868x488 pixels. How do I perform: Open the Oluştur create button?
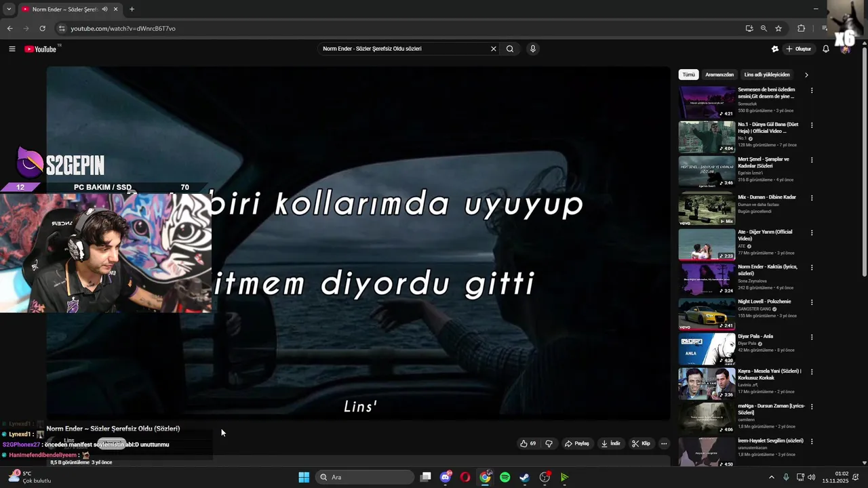click(x=799, y=49)
